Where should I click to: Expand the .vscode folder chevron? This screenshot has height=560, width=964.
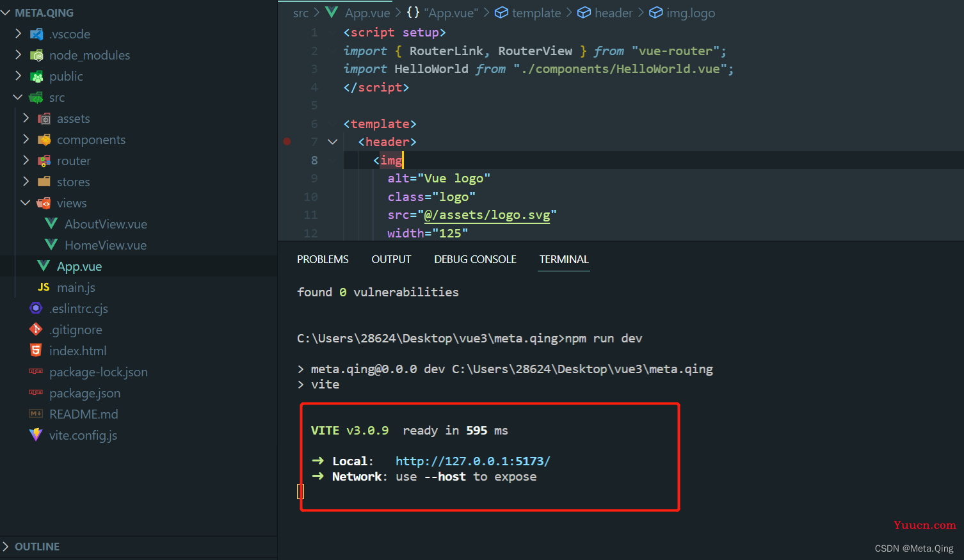coord(18,33)
